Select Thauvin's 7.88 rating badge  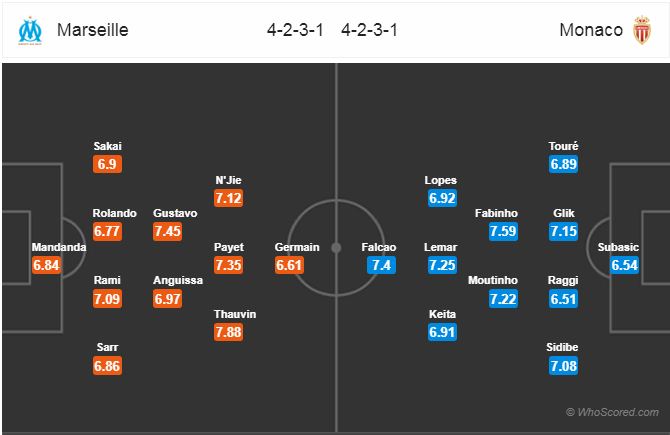pos(229,332)
